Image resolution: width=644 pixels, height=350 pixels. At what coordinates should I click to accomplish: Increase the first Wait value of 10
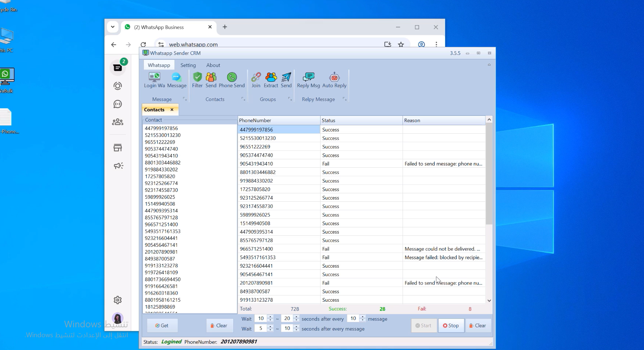tap(270, 317)
